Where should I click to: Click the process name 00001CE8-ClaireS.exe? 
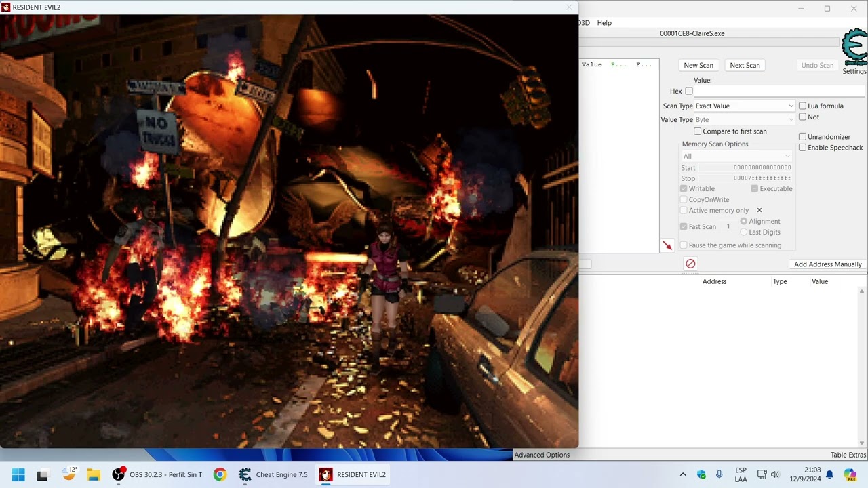(692, 33)
